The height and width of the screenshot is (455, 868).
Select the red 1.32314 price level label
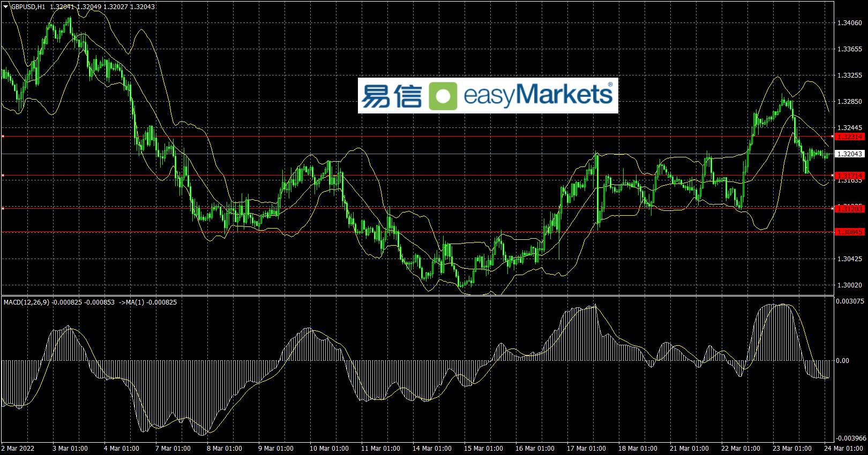pos(850,137)
